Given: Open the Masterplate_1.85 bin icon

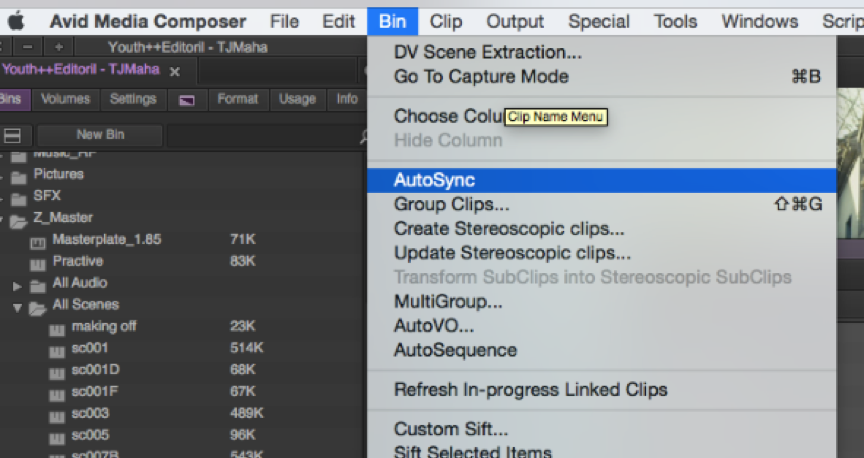Looking at the screenshot, I should pos(38,241).
